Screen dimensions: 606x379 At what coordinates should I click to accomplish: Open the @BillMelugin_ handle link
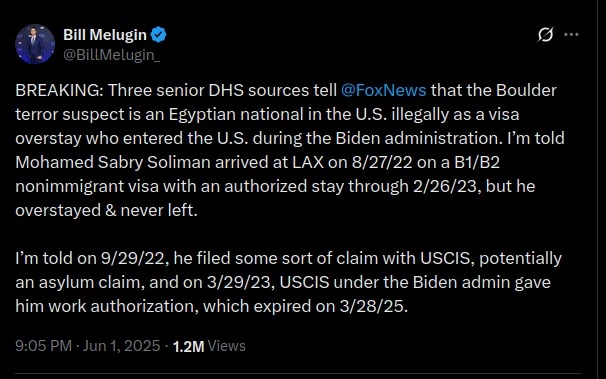pyautogui.click(x=111, y=55)
